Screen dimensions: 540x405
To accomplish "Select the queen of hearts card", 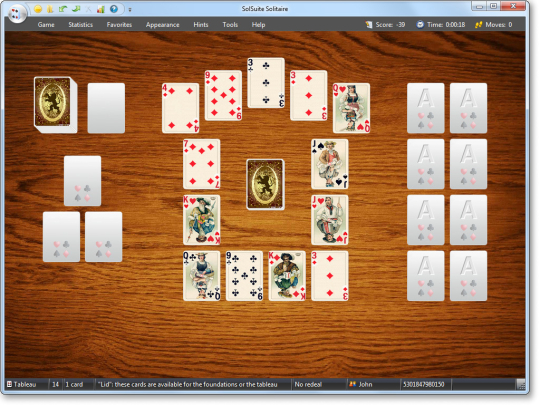I will [351, 108].
